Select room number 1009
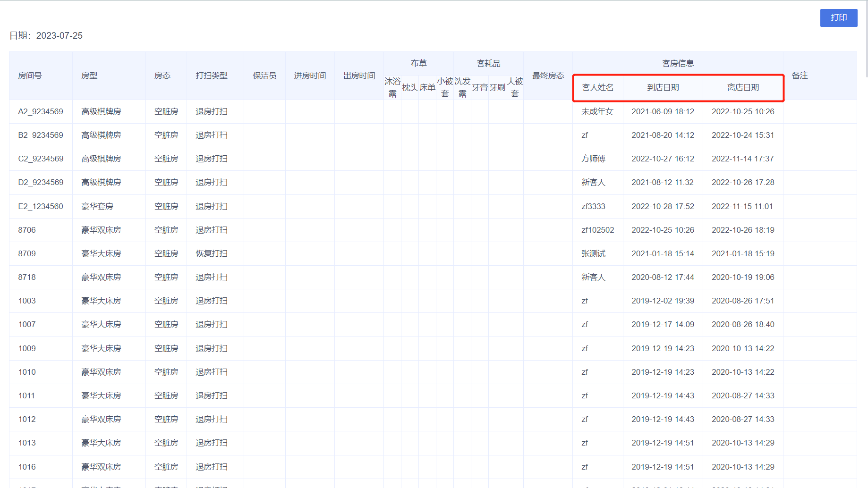Viewport: 868px width, 488px height. point(27,348)
